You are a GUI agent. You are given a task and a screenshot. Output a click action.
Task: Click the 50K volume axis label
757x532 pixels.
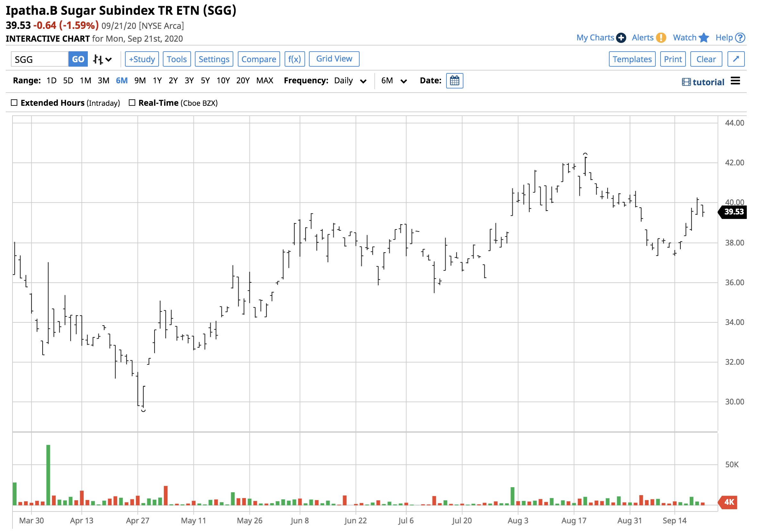tap(732, 465)
